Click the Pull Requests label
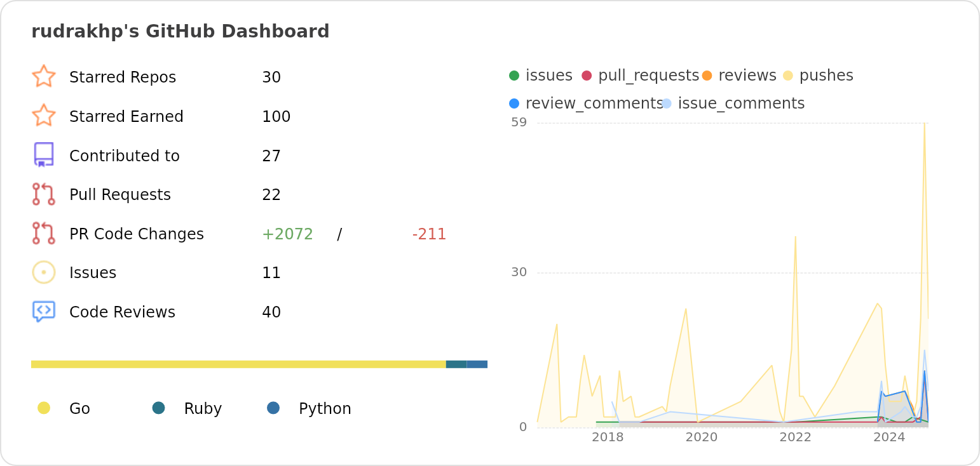980x466 pixels. 120,195
